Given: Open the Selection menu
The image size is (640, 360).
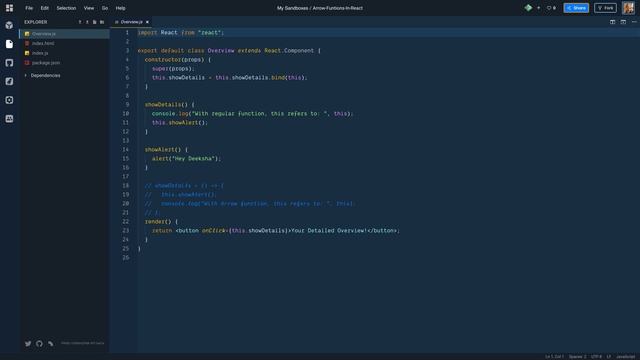Looking at the screenshot, I should [66, 8].
